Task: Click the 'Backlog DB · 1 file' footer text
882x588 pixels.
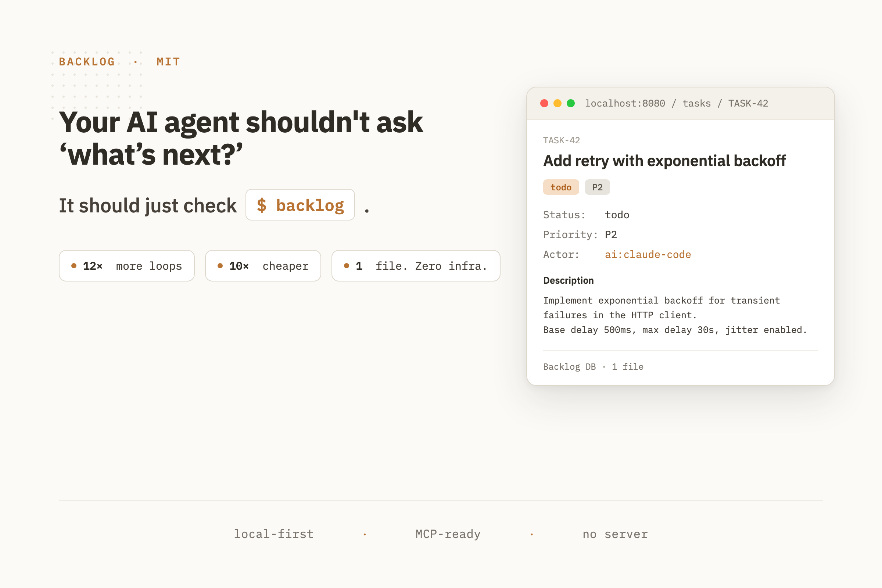Action: click(593, 367)
